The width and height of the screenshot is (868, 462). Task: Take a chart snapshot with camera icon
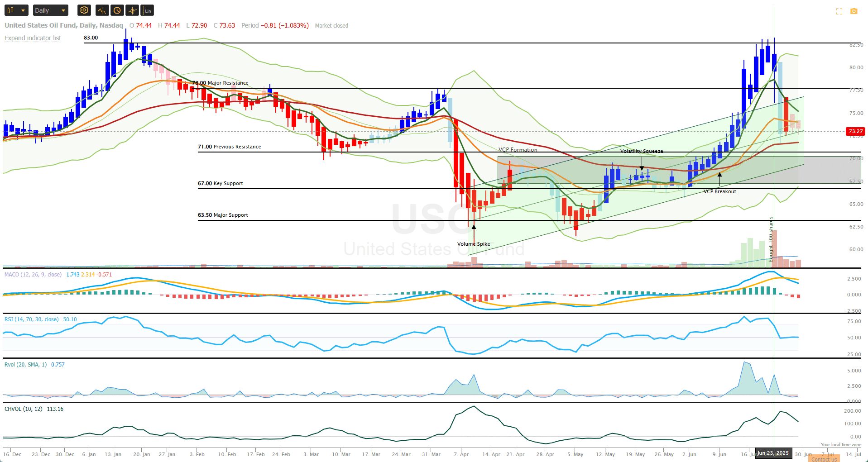tap(854, 11)
